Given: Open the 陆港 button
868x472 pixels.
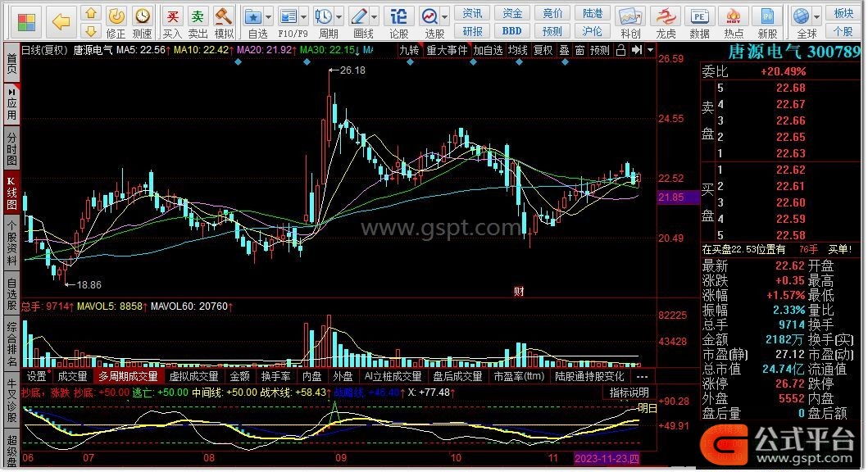Looking at the screenshot, I should tap(593, 13).
